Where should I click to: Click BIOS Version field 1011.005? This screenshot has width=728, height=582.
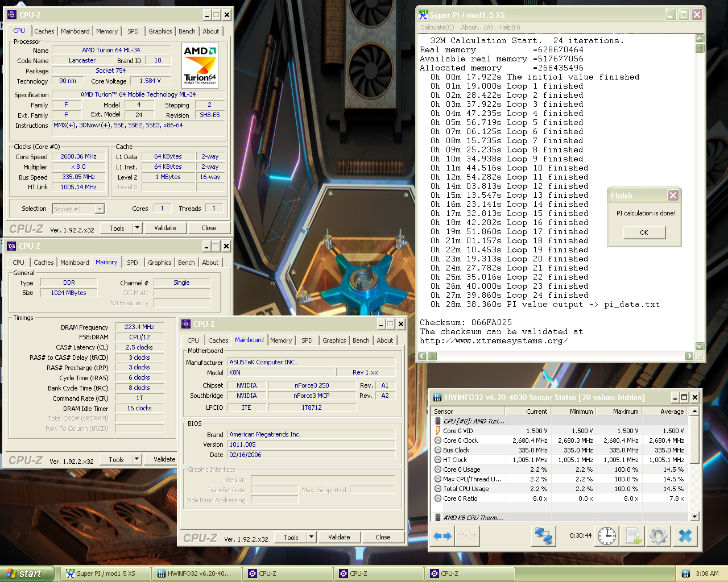311,445
